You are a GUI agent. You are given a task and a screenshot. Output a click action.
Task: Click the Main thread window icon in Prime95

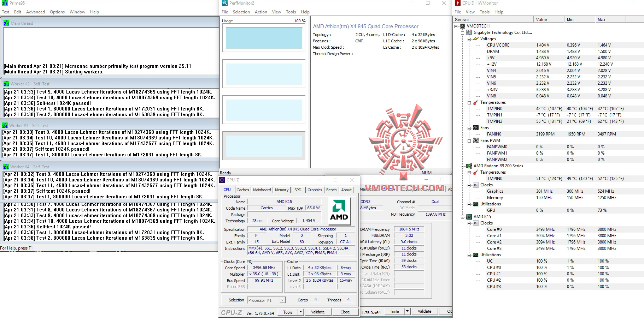6,23
